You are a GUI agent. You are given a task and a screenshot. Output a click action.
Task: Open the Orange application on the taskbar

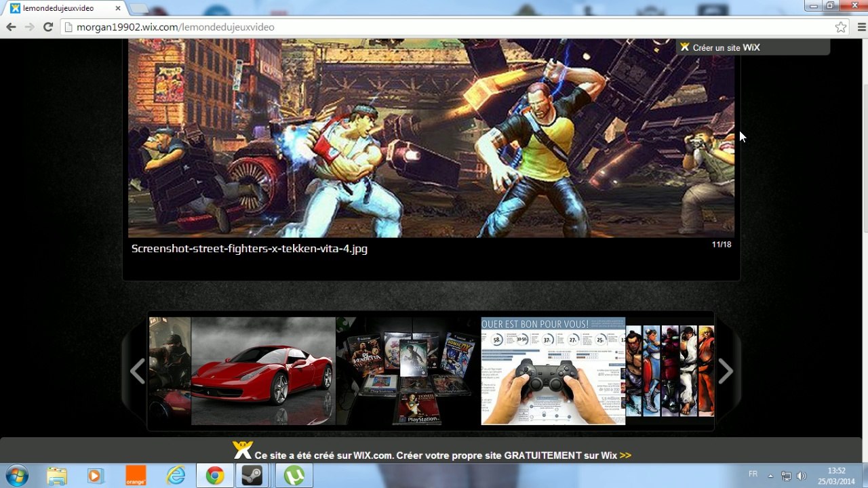point(136,476)
